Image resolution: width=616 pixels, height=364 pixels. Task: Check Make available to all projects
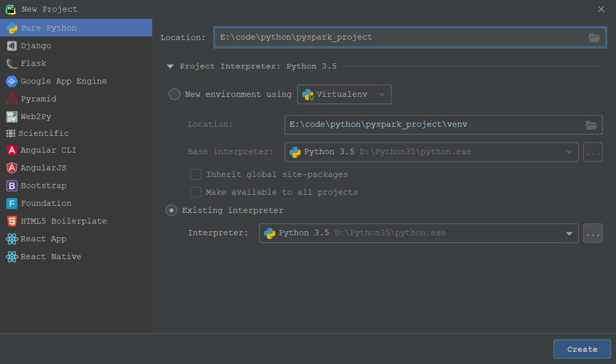coord(195,192)
